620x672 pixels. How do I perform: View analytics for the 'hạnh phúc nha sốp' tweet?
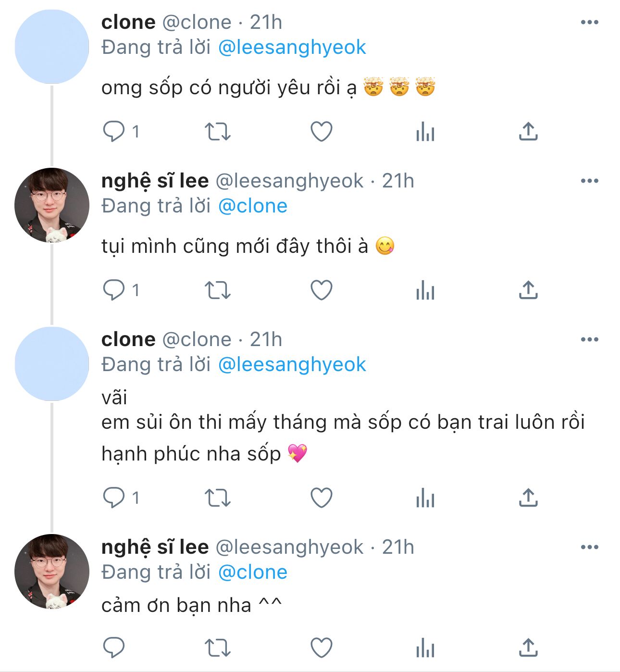[x=425, y=498]
